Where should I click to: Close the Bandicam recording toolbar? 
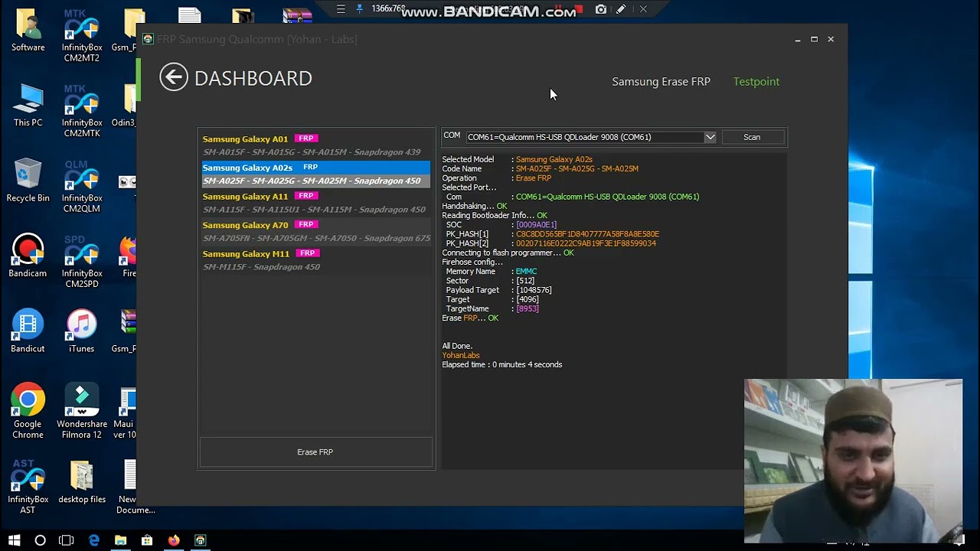point(643,9)
